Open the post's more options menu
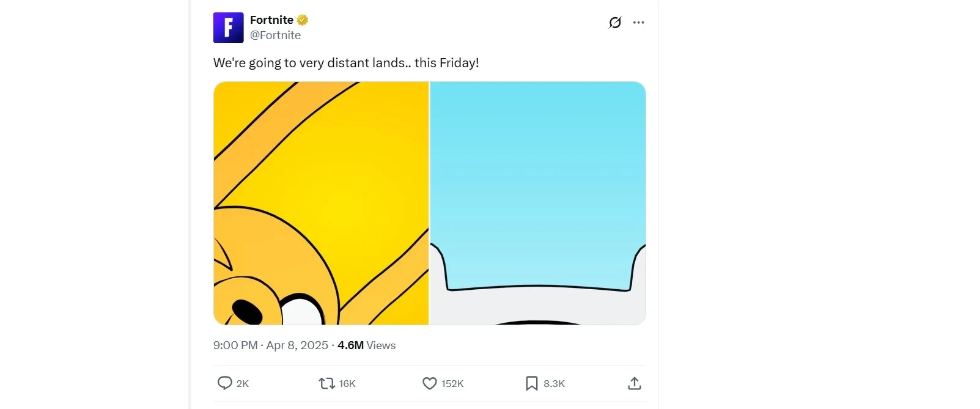Screen dimensions: 980x409 [x=639, y=23]
